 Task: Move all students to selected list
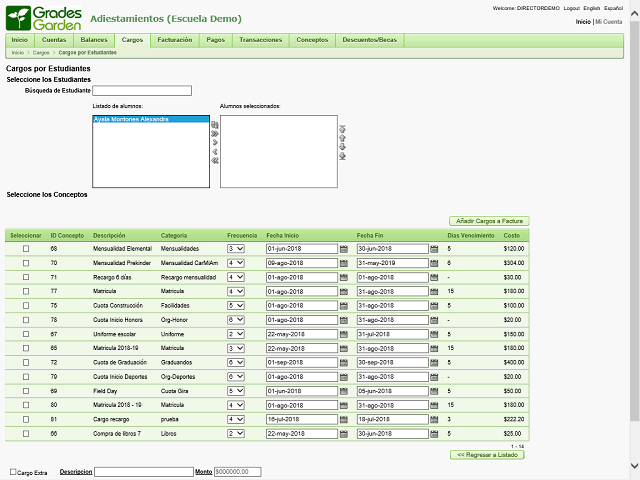[215, 134]
